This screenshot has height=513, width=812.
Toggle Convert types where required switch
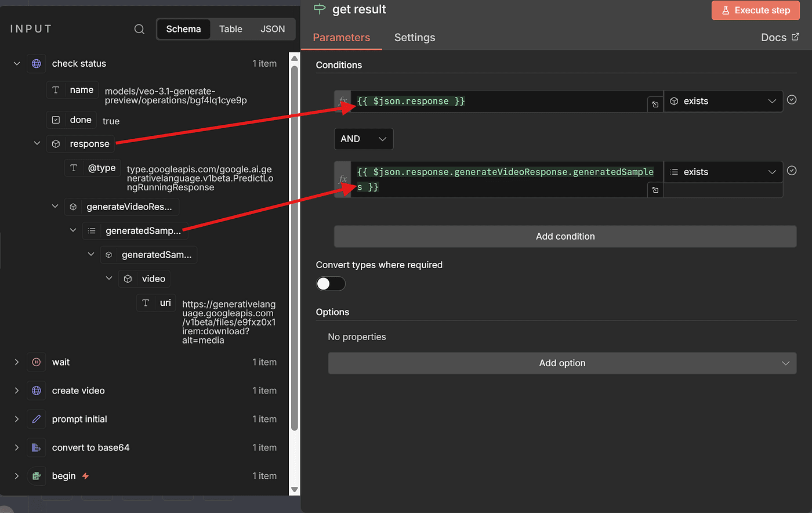[331, 284]
